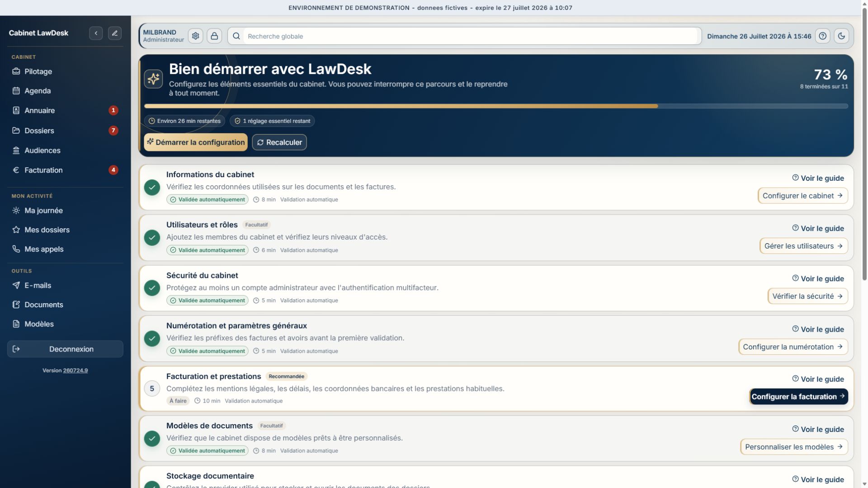Click Validée automatiquement tag under Sécurité du cabinet
The height and width of the screenshot is (488, 868).
pyautogui.click(x=208, y=300)
